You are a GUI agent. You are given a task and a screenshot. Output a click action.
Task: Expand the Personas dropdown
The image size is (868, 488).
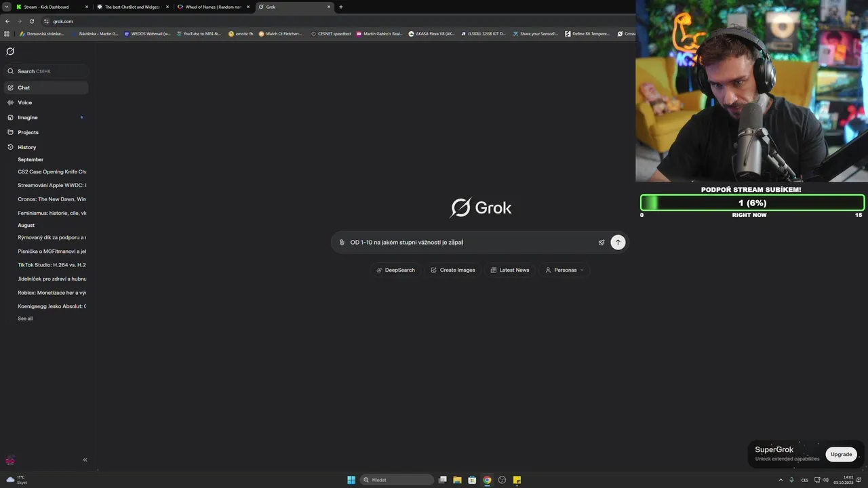565,270
